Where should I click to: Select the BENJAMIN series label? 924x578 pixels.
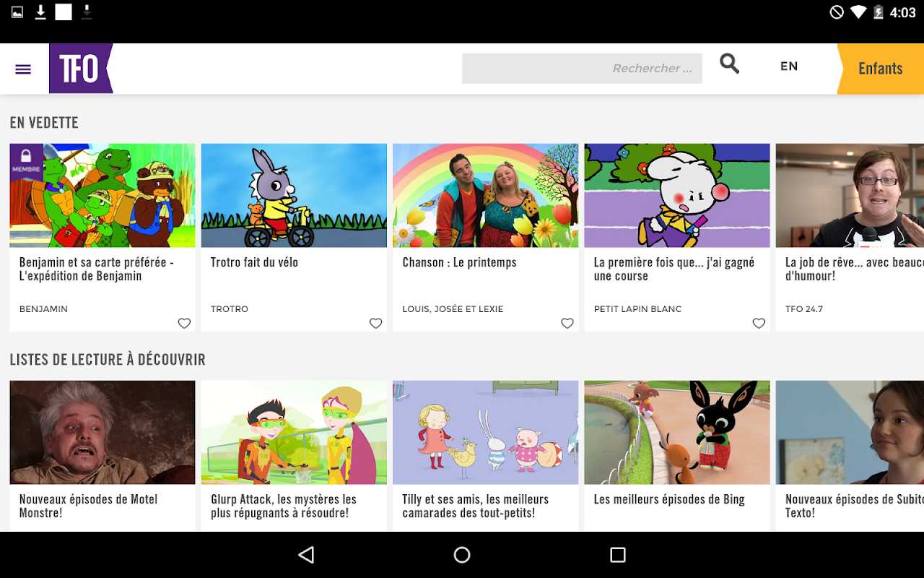tap(43, 309)
